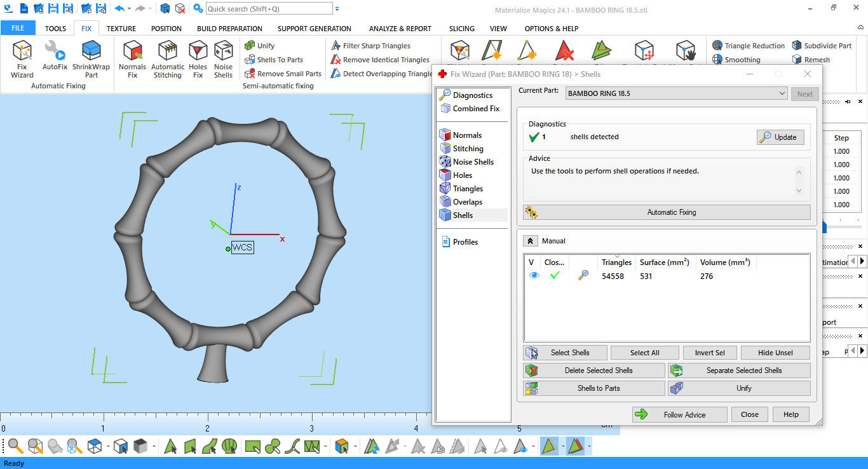Click the Update diagnostics button
The height and width of the screenshot is (469, 868).
(x=780, y=137)
